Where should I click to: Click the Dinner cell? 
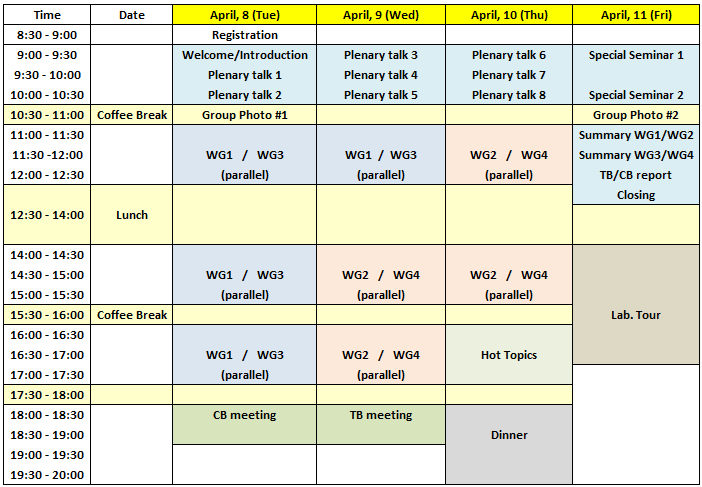509,435
